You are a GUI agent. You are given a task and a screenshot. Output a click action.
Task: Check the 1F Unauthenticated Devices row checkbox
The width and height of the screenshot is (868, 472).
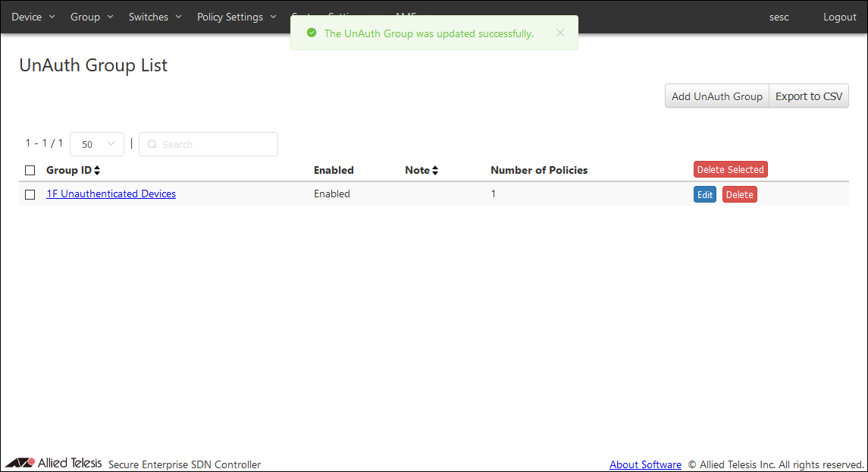[30, 194]
